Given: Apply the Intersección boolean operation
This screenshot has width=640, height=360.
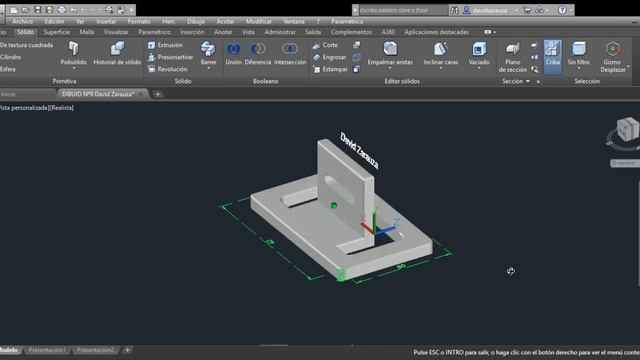Looking at the screenshot, I should pyautogui.click(x=290, y=49).
